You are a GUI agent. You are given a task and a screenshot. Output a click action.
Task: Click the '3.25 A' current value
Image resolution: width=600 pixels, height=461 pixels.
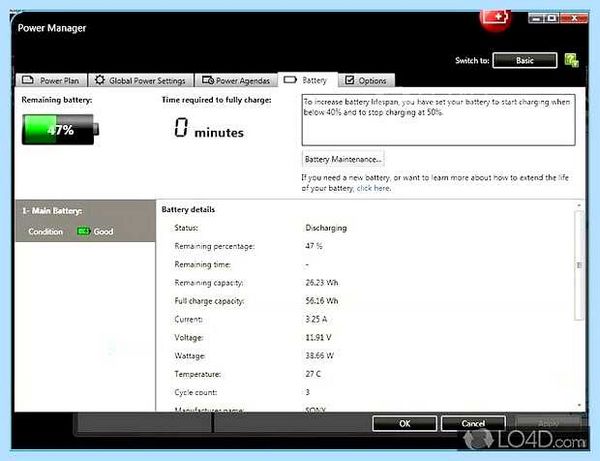[x=316, y=319]
